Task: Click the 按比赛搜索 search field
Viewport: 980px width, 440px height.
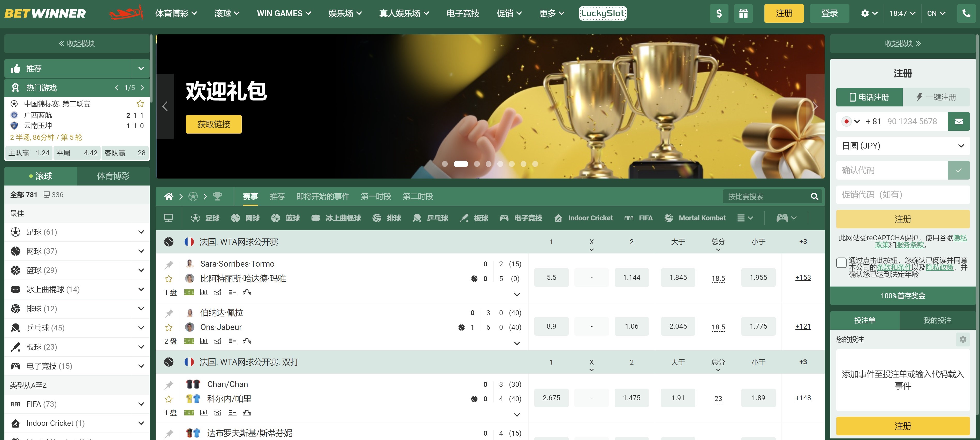Action: [x=766, y=197]
